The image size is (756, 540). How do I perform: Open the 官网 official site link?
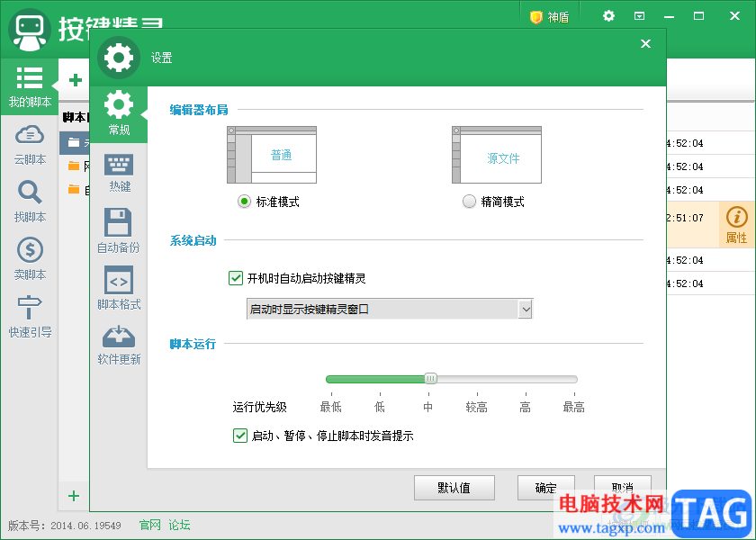coord(150,525)
